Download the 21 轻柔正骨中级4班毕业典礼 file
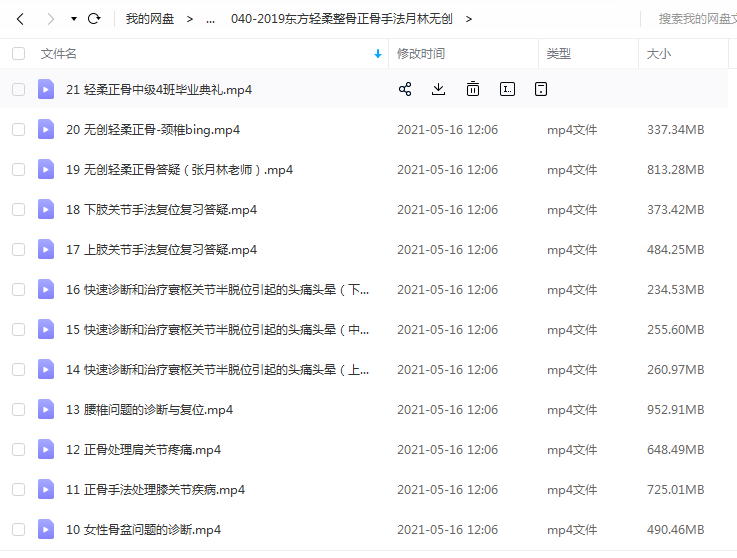The height and width of the screenshot is (558, 737). [438, 89]
